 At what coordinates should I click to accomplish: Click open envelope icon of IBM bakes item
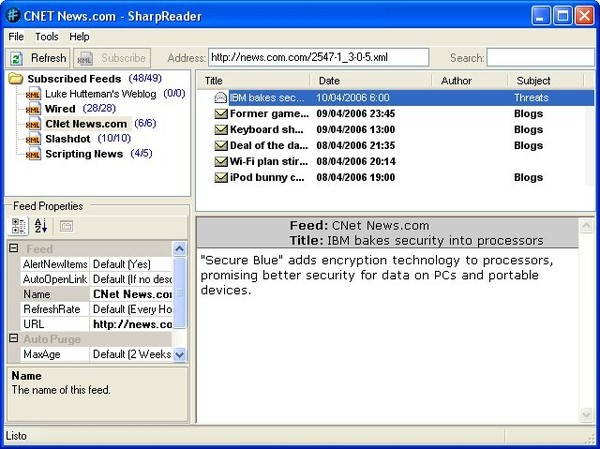pos(221,98)
